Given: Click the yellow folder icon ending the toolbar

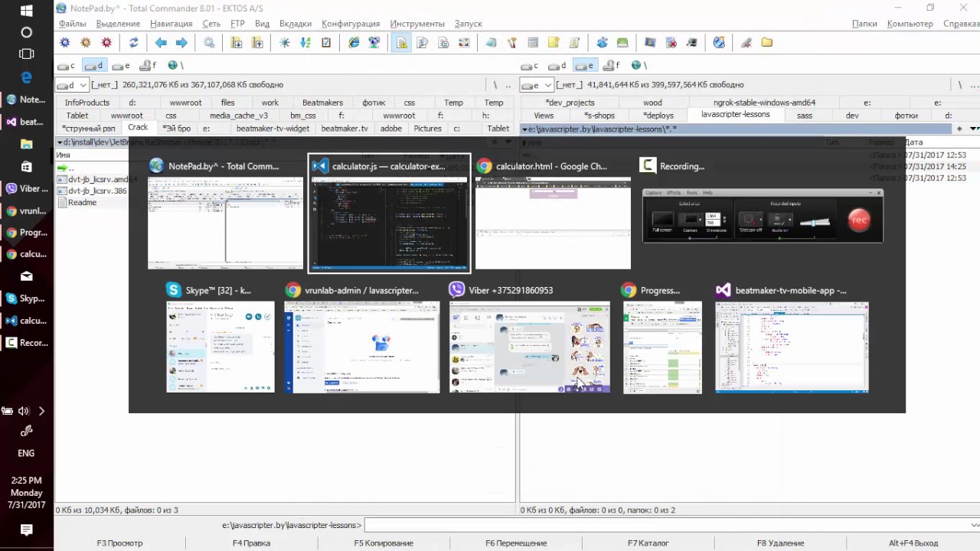Looking at the screenshot, I should click(x=767, y=43).
